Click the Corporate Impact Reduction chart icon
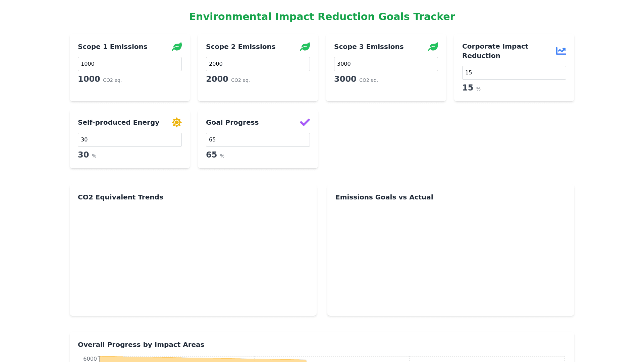Viewport: 644px width, 362px height. pos(561,51)
